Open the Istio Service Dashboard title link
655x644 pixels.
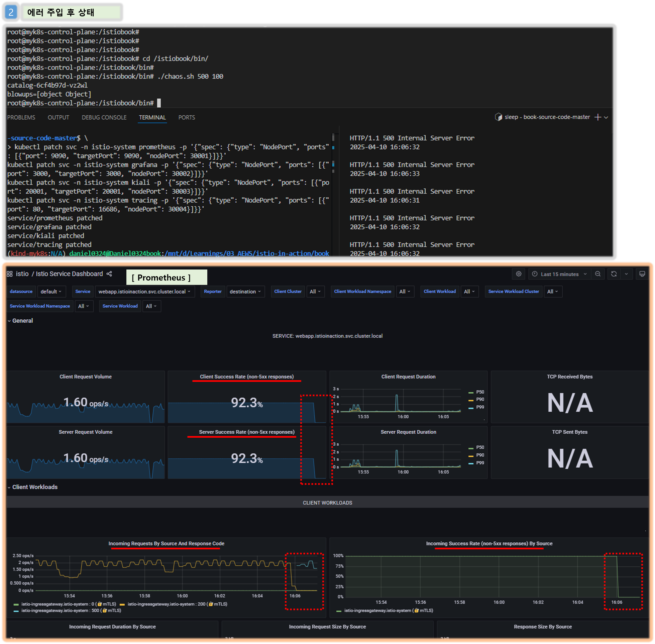(x=69, y=274)
